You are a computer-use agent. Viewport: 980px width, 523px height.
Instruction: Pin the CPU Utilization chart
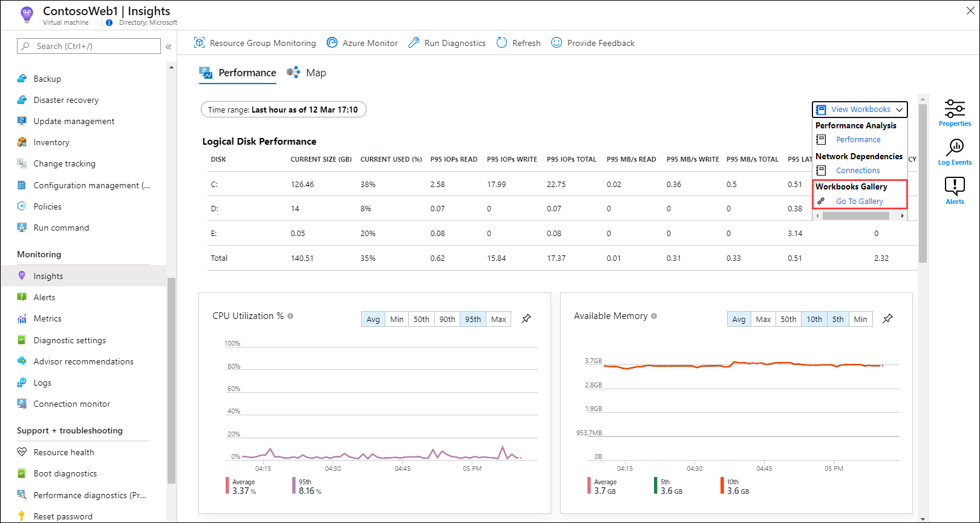[x=526, y=318]
